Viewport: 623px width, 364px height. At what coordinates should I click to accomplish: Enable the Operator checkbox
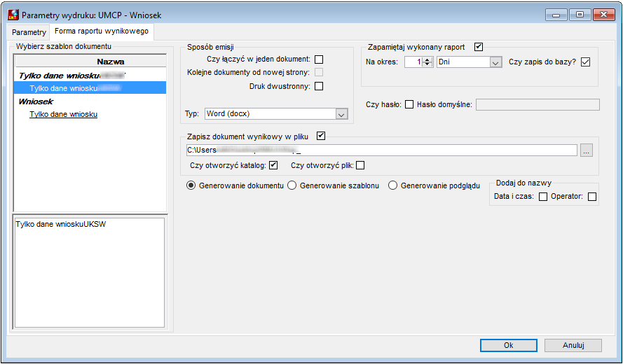[592, 197]
